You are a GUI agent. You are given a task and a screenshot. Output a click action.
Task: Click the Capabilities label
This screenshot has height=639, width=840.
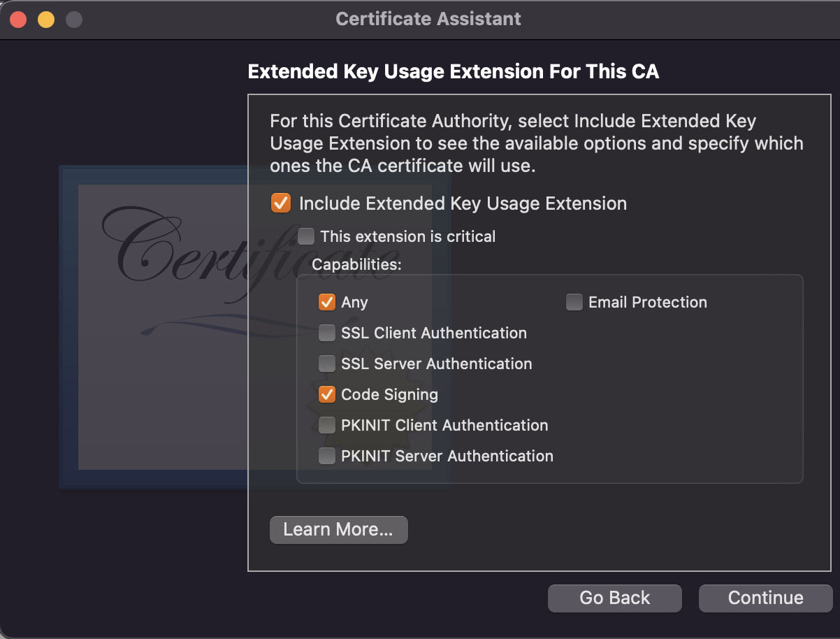(357, 265)
